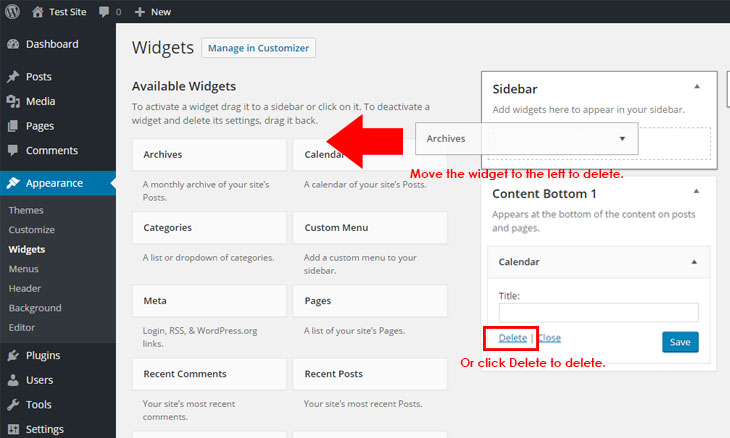Image resolution: width=730 pixels, height=438 pixels.
Task: Collapse the Calendar widget settings
Action: click(x=694, y=262)
